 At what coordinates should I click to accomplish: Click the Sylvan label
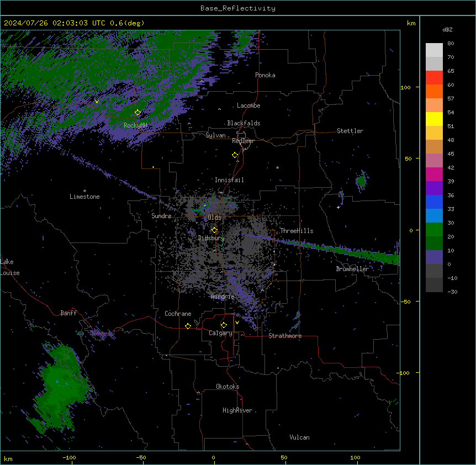pos(215,135)
